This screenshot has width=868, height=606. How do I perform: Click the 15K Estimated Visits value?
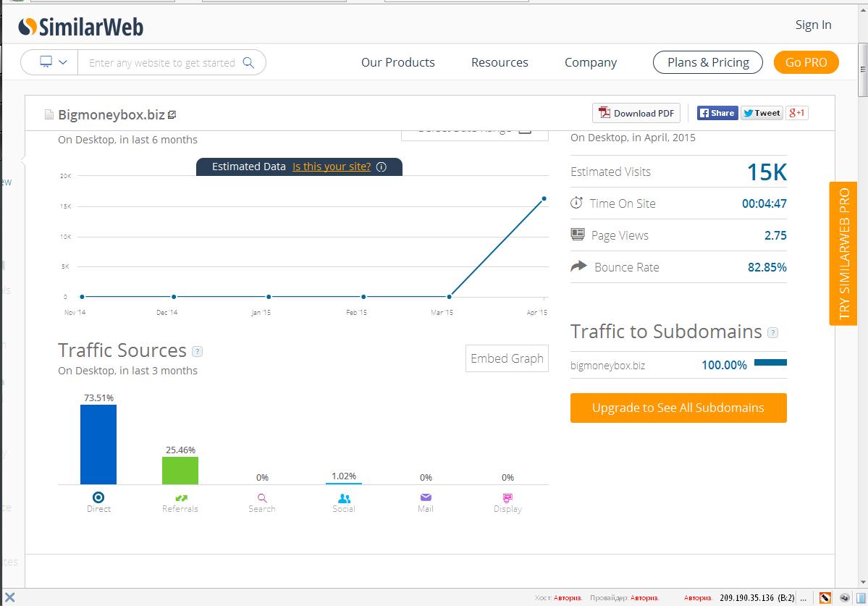coord(767,172)
